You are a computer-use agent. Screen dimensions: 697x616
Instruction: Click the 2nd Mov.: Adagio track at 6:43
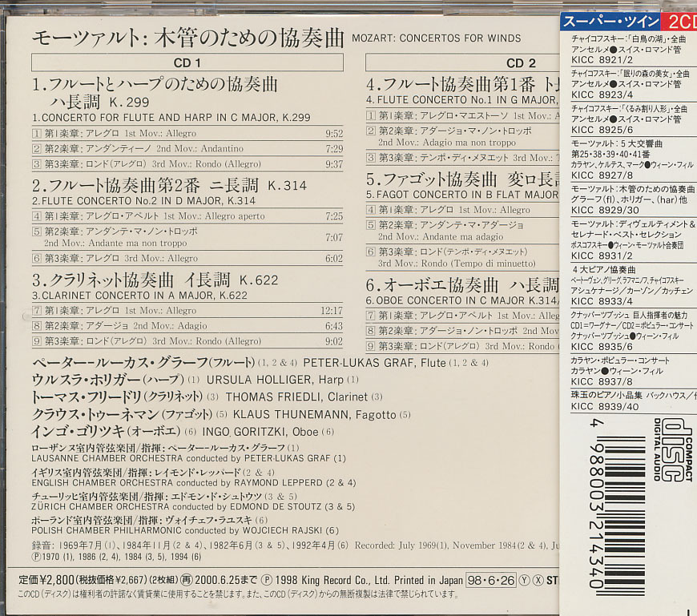click(x=187, y=326)
